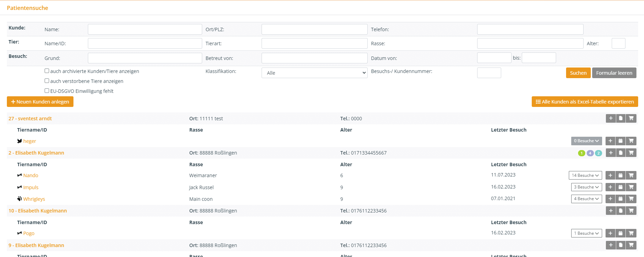The width and height of the screenshot is (644, 257).
Task: Open customer '27 - sventest arndt'
Action: pos(30,119)
